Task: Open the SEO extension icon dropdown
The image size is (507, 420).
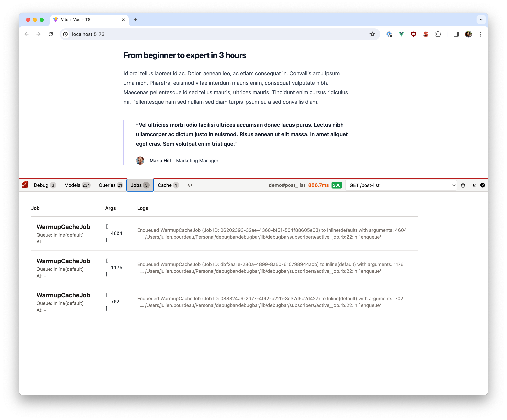Action: tap(426, 34)
